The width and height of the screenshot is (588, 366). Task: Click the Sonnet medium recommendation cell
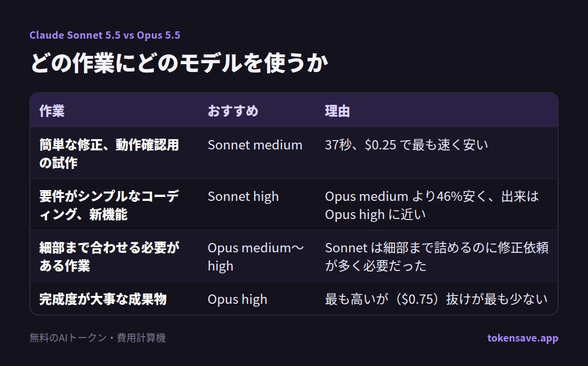point(255,145)
